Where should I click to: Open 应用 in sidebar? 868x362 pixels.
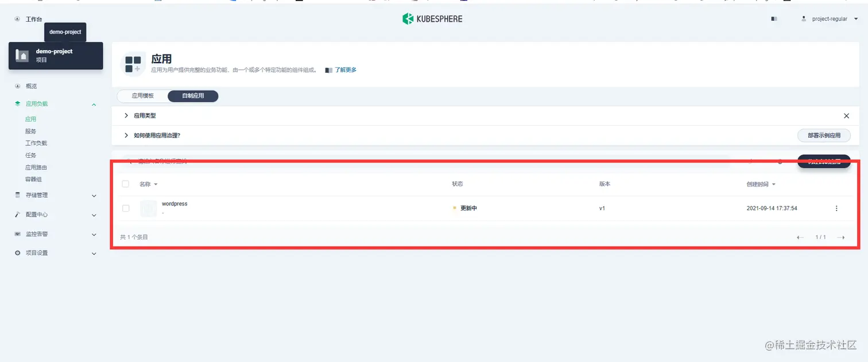[30, 119]
